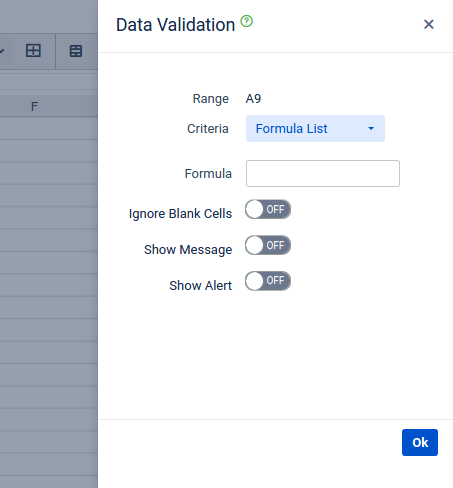Toggle the Ignore Blank Cells switch

click(x=268, y=210)
